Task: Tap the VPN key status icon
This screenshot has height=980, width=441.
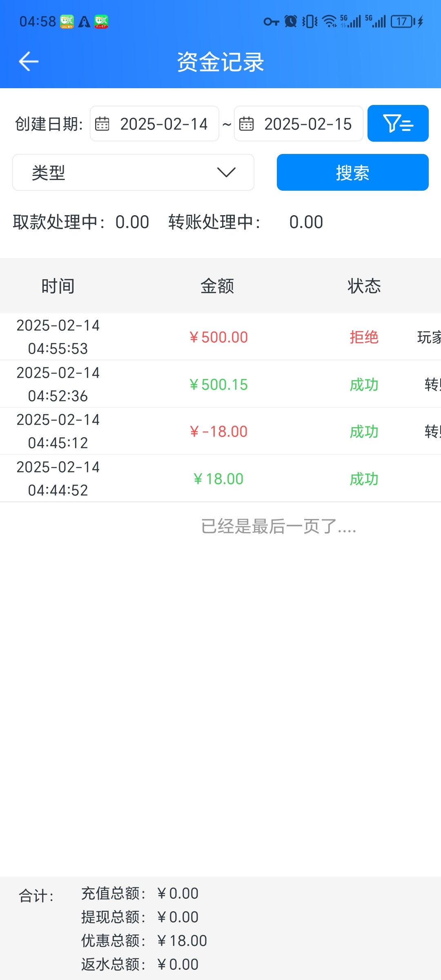Action: (271, 21)
